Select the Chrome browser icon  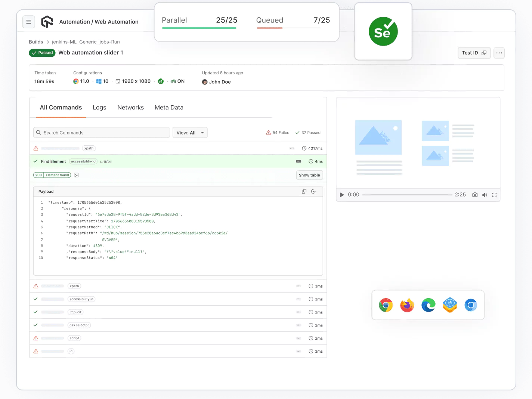coord(386,305)
